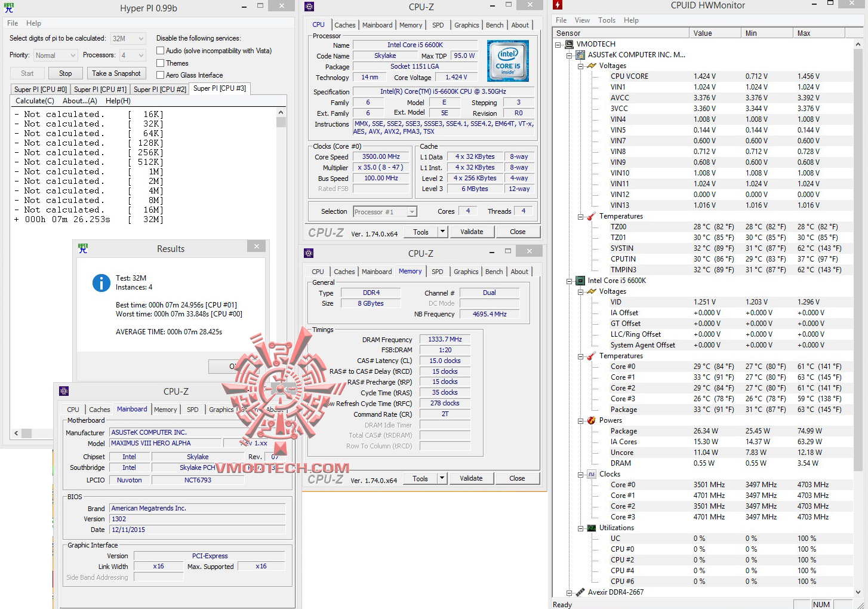This screenshot has width=868, height=609.
Task: Click the Intel Core i5 6600K chip icon
Action: [x=580, y=281]
